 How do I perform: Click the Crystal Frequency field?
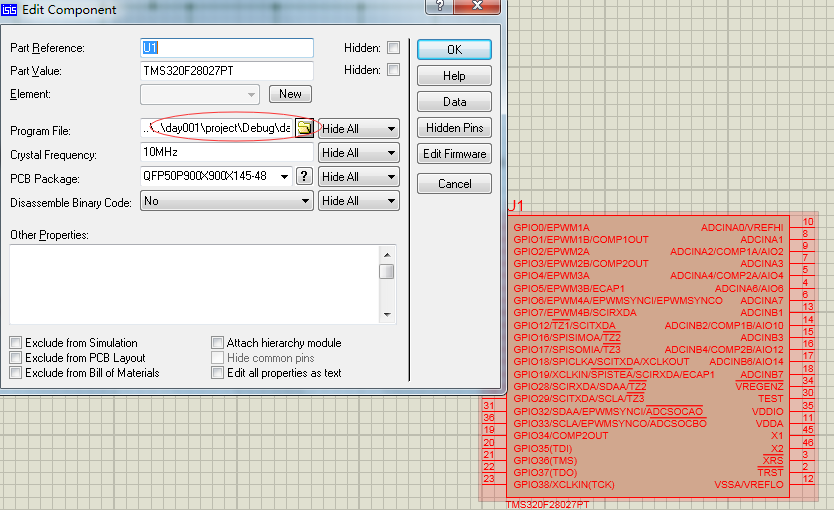pos(227,152)
